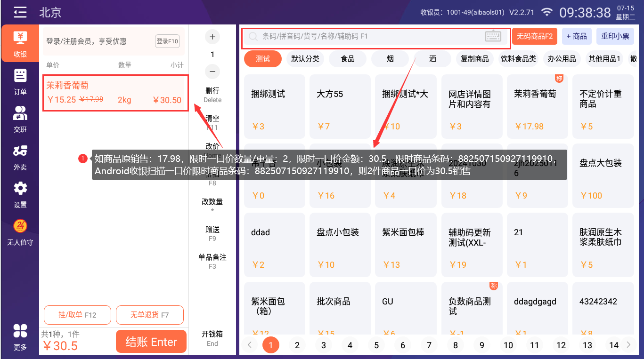Screen dimensions: 644x359
Task: Open the 外卖 delivery sidebar icon
Action: click(x=20, y=157)
